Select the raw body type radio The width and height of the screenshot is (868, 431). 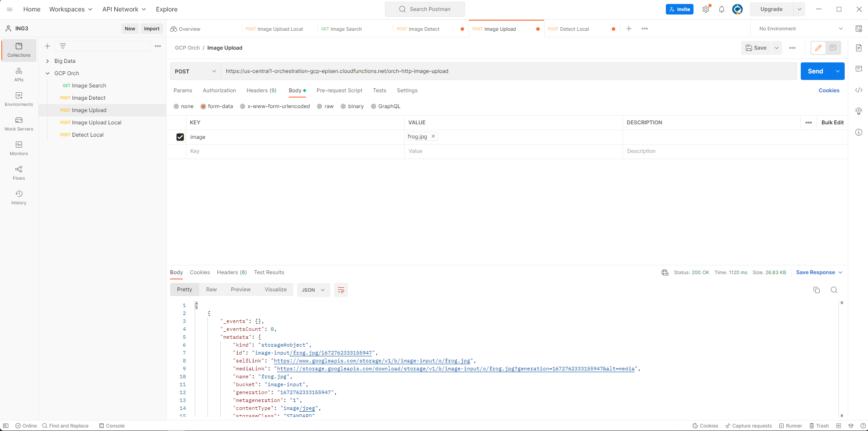[x=320, y=106]
